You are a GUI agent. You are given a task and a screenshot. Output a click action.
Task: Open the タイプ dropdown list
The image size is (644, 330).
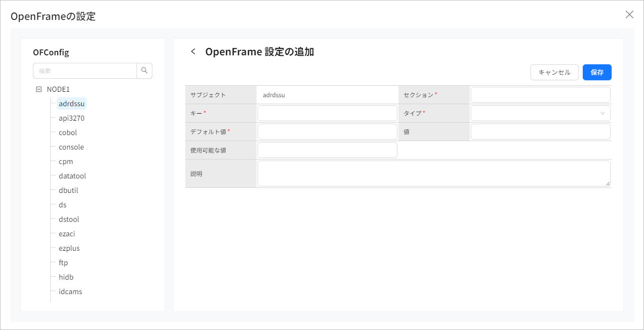540,113
